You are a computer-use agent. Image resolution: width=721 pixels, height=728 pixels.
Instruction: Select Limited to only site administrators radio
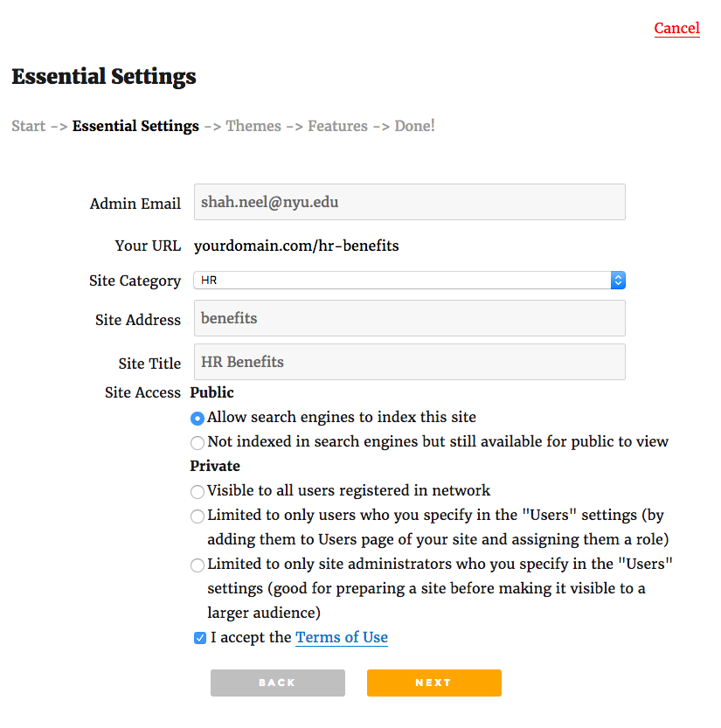tap(198, 565)
